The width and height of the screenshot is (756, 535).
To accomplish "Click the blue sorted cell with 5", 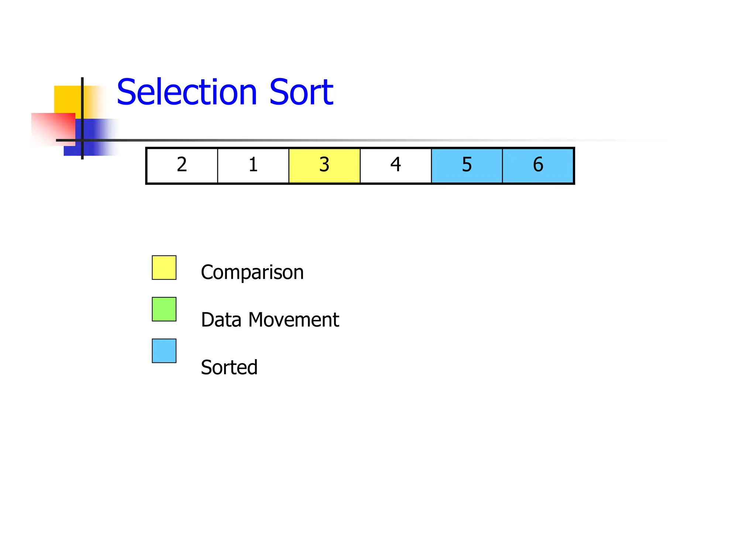I will point(467,166).
